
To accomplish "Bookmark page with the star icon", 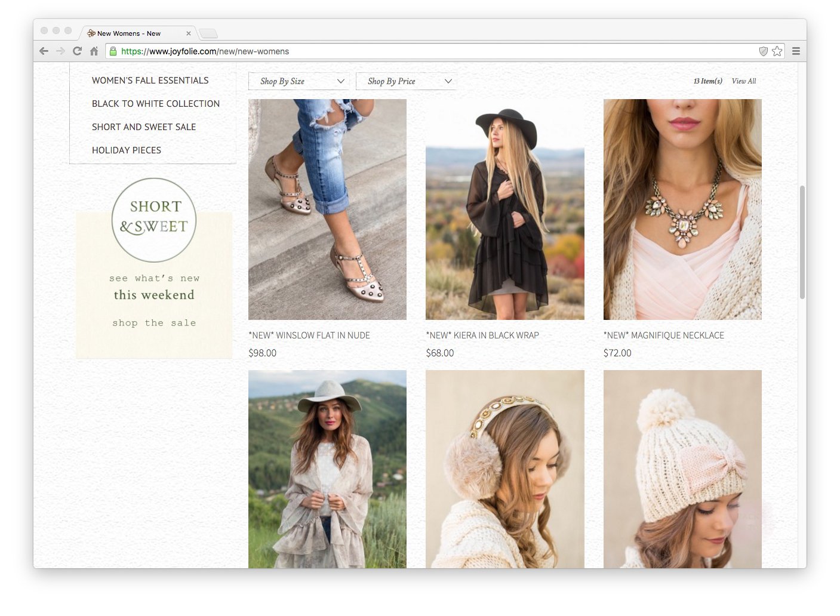I will click(x=777, y=51).
